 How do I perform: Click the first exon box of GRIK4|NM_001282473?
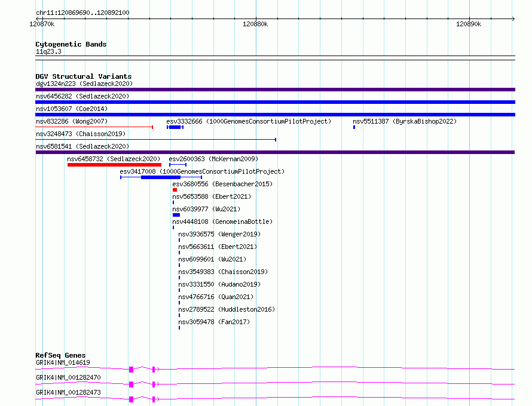pyautogui.click(x=132, y=399)
